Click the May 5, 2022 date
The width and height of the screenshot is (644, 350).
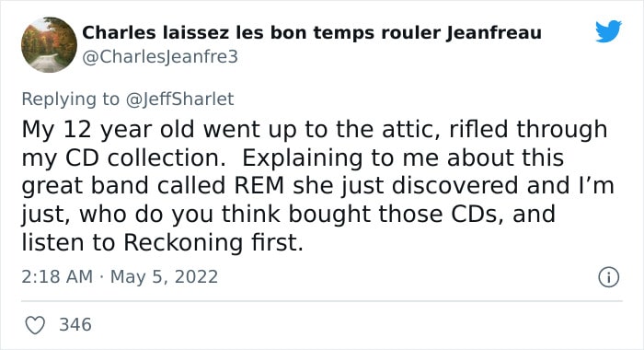click(x=165, y=276)
